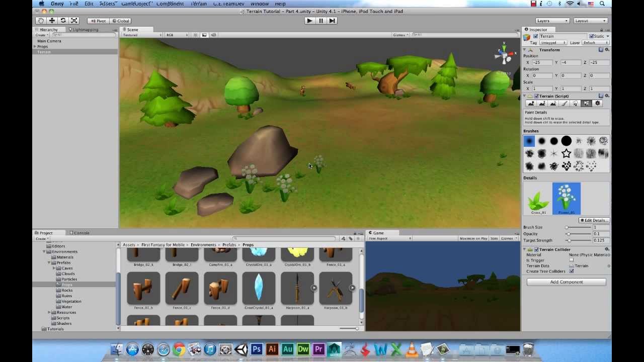Select the Hand tool in the toolbar
Image resolution: width=644 pixels, height=362 pixels.
41,21
